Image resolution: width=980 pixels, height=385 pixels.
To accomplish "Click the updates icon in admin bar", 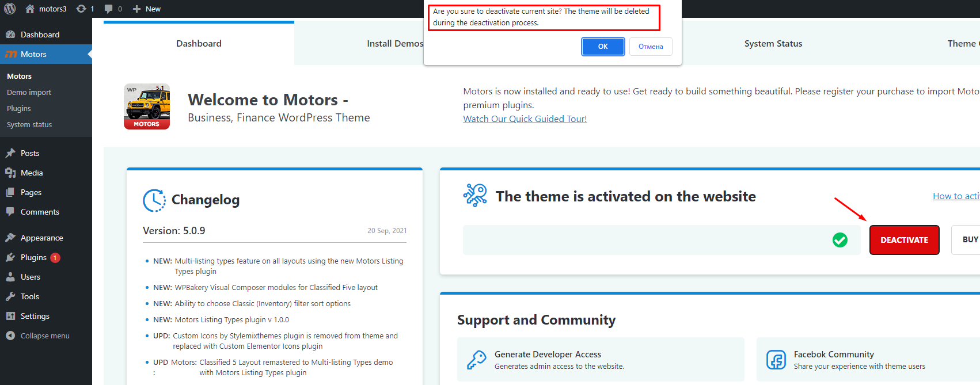I will tap(81, 9).
